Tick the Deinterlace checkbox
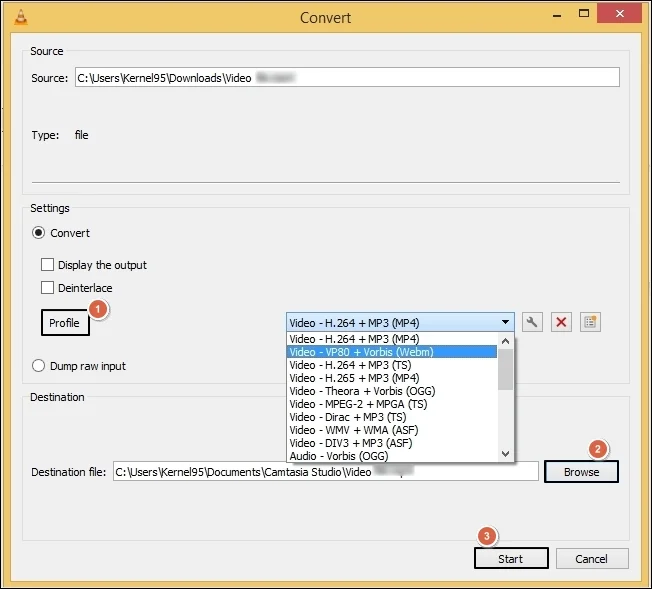Image resolution: width=652 pixels, height=589 pixels. [x=47, y=288]
